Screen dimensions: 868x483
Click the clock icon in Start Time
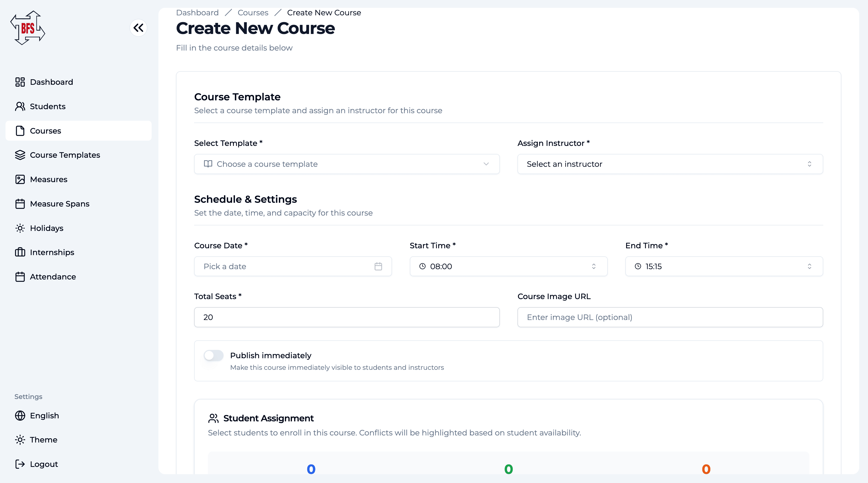click(x=422, y=266)
